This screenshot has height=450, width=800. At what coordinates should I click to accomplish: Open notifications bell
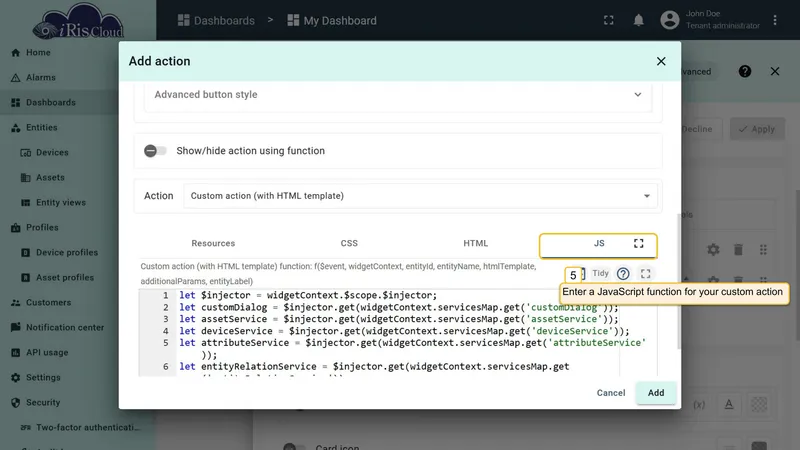[638, 20]
